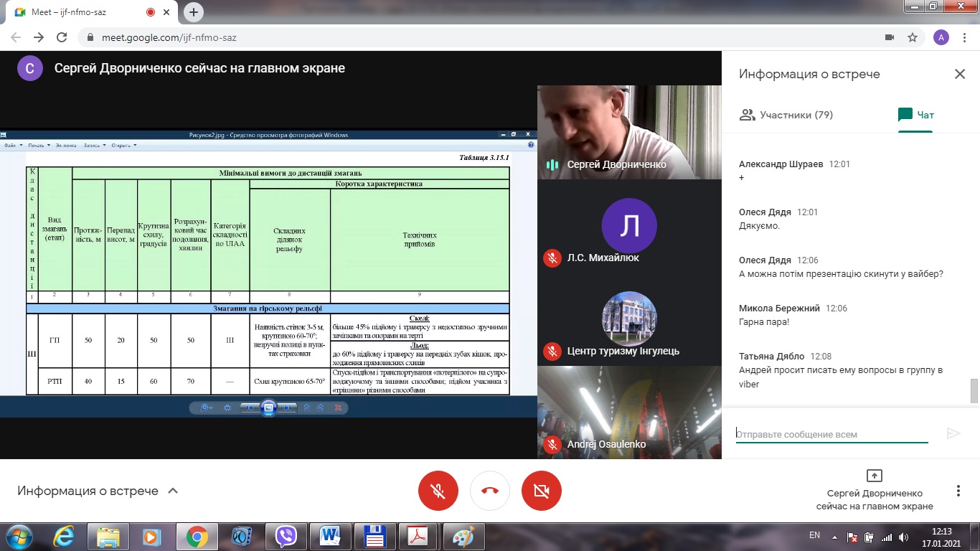Select Andrej Osaulenko video tile

pyautogui.click(x=629, y=413)
